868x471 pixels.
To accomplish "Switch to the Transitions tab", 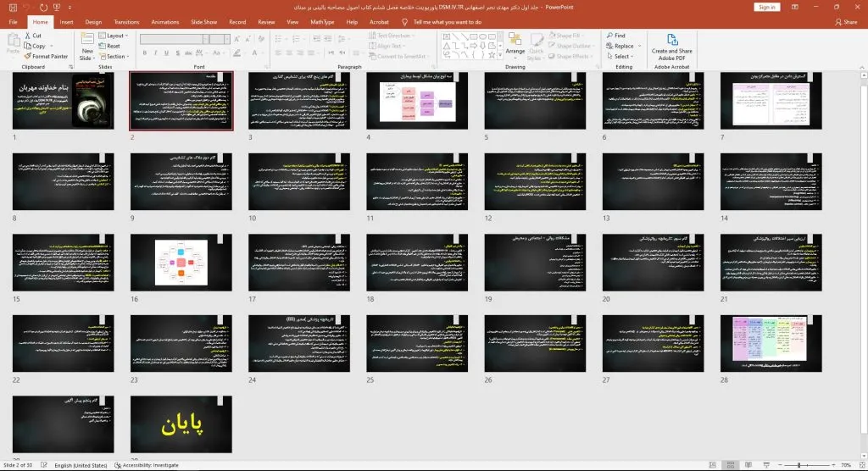I will tap(125, 22).
